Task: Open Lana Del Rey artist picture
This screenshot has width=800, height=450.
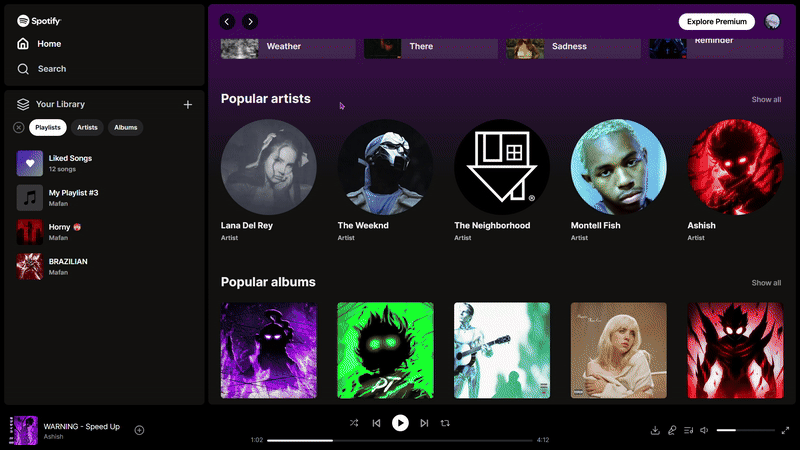Action: 268,167
